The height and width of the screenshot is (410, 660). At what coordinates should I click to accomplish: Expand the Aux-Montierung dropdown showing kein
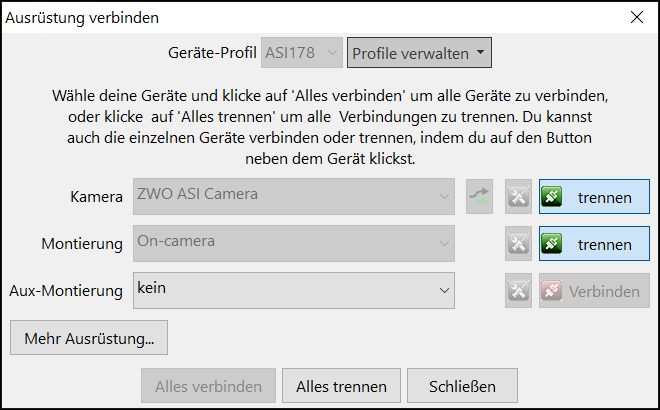coord(294,290)
